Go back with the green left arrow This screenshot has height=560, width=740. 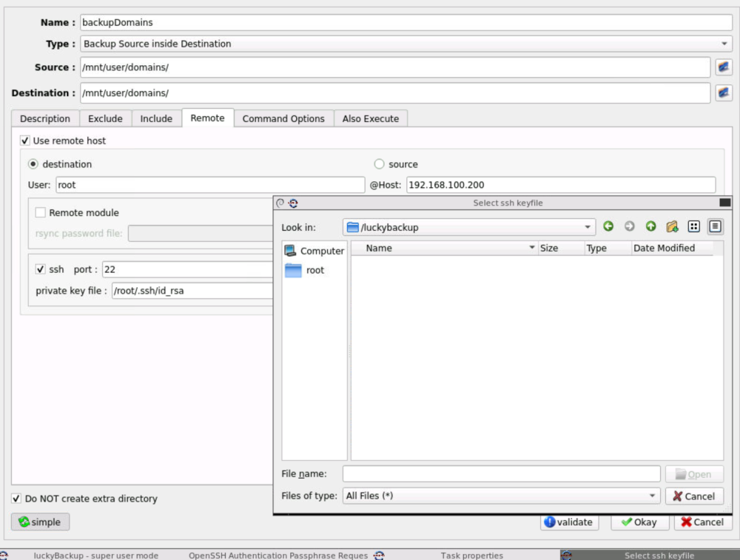(608, 226)
